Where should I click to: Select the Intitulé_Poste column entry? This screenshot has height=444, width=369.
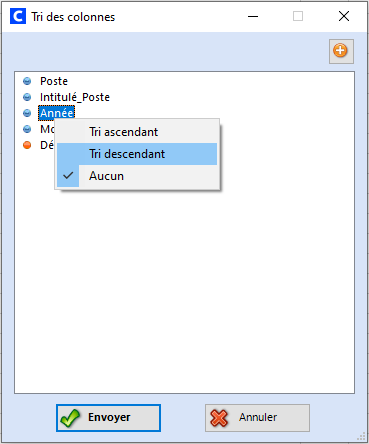(x=75, y=97)
